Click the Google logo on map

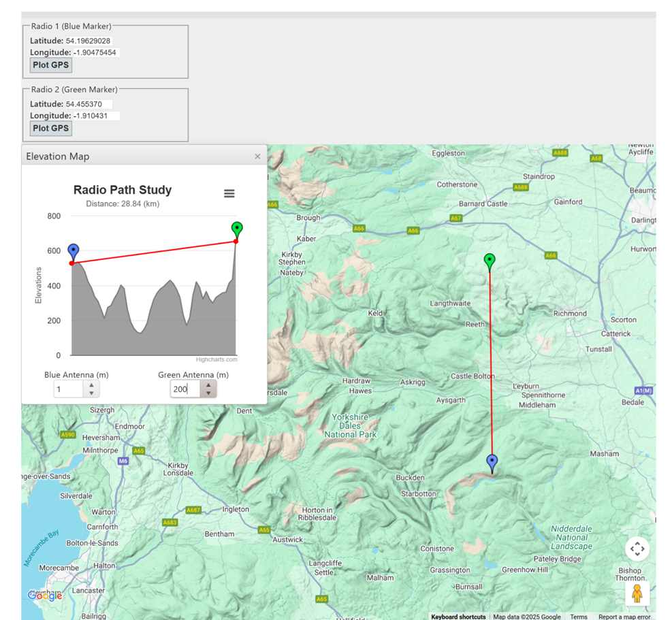pos(45,595)
